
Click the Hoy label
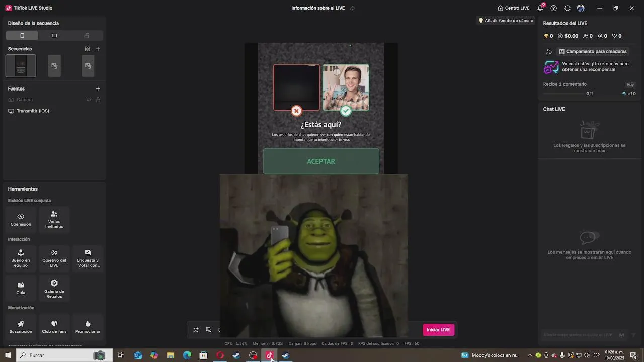(x=630, y=85)
